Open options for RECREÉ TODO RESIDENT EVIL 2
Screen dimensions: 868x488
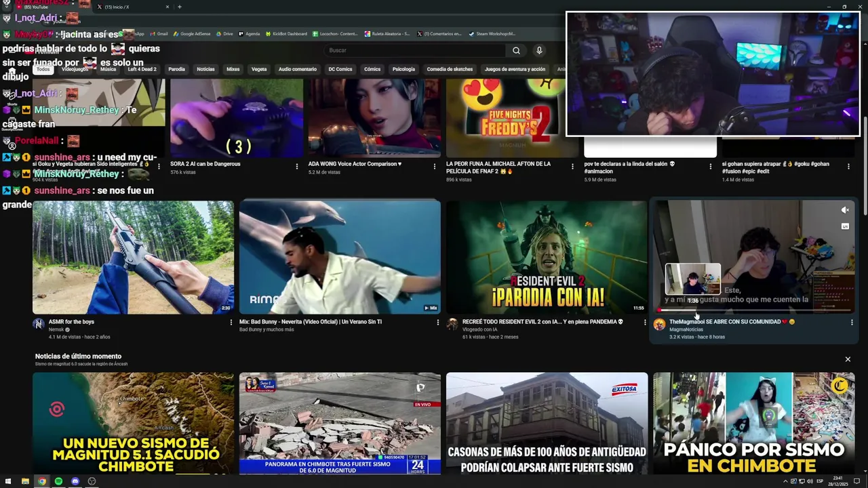(645, 322)
